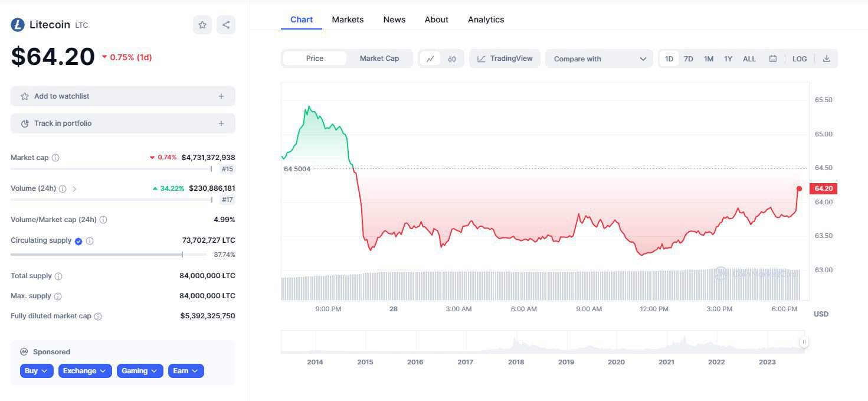Select the 1D time range
This screenshot has width=868, height=401.
point(669,58)
